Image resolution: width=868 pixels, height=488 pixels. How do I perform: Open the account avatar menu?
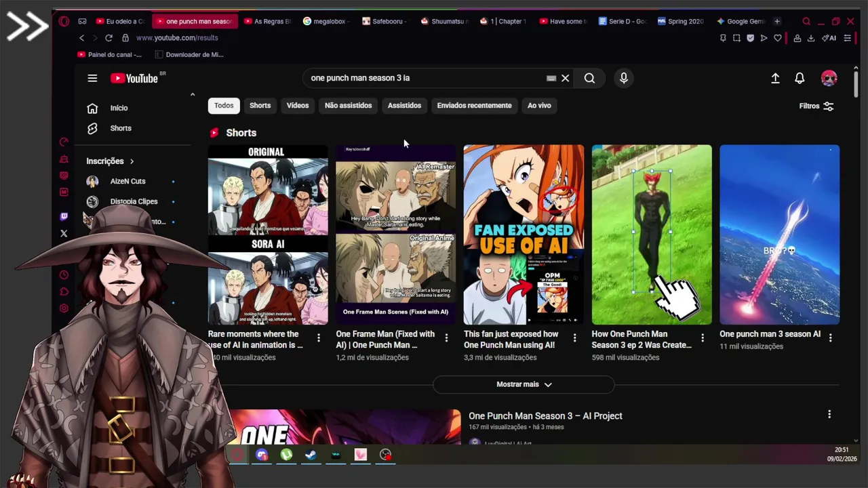[829, 78]
